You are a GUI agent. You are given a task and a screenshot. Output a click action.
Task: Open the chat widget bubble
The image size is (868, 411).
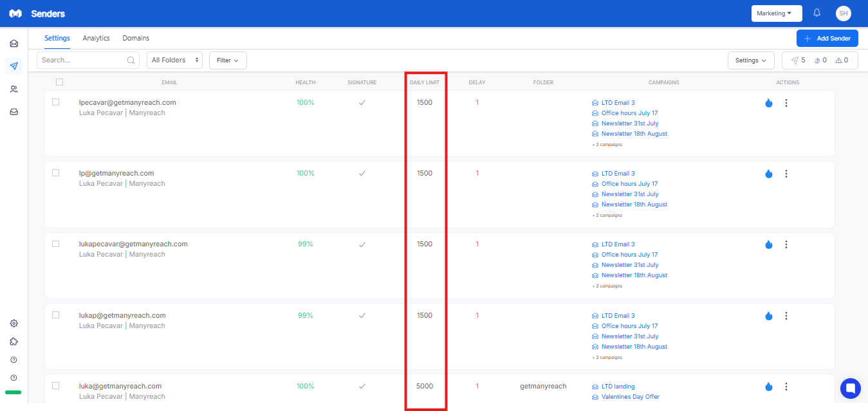[851, 388]
